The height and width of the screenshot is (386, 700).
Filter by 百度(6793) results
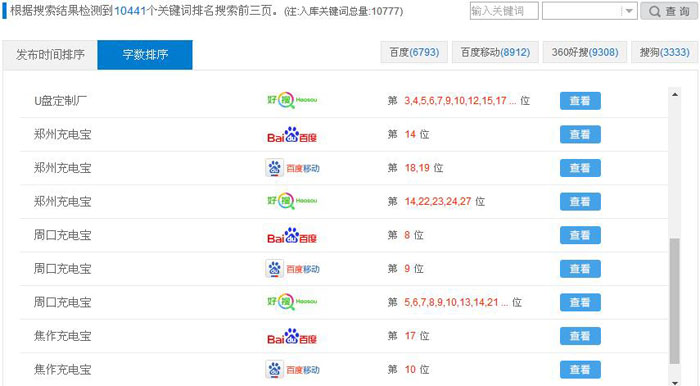[414, 52]
